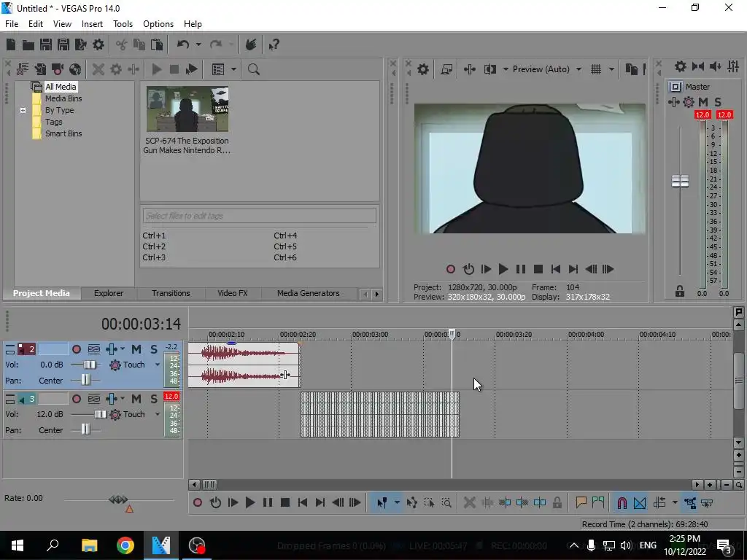Screen dimensions: 747x560
Task: Click the Undo arrow icon
Action: 183,44
